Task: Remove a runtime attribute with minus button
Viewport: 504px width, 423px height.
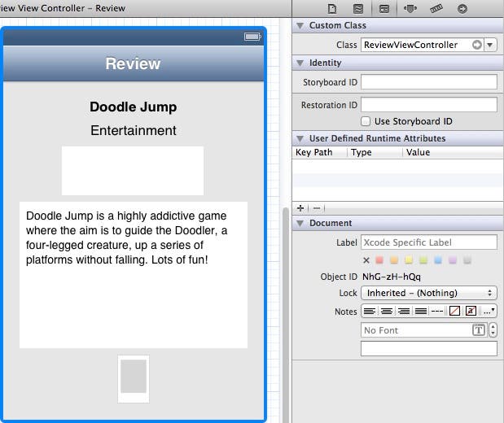Action: tap(317, 208)
